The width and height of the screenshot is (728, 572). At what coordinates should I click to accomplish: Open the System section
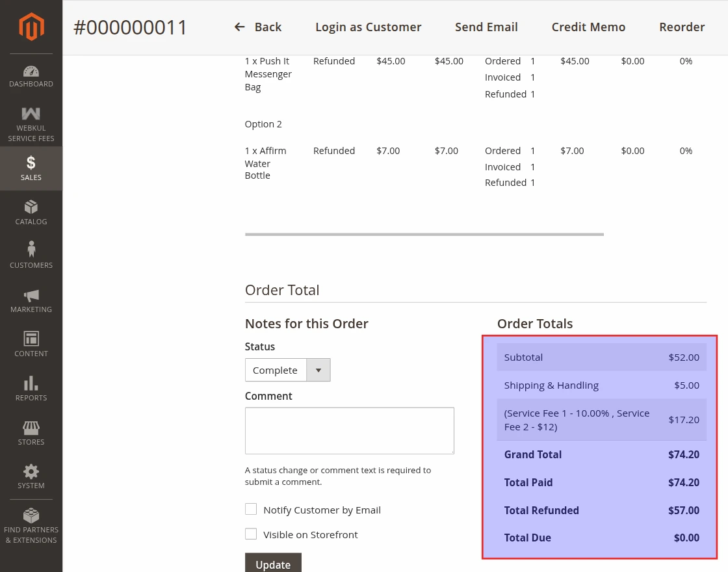pyautogui.click(x=31, y=476)
